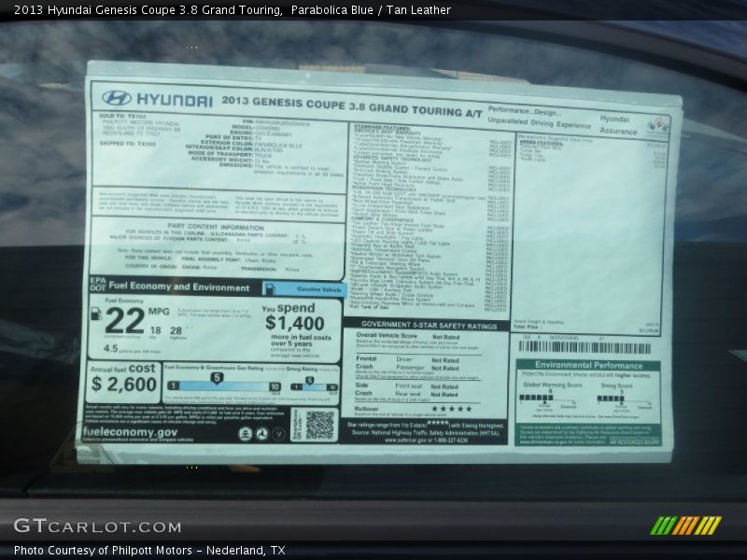Click the Rollover five-star rating

[452, 409]
